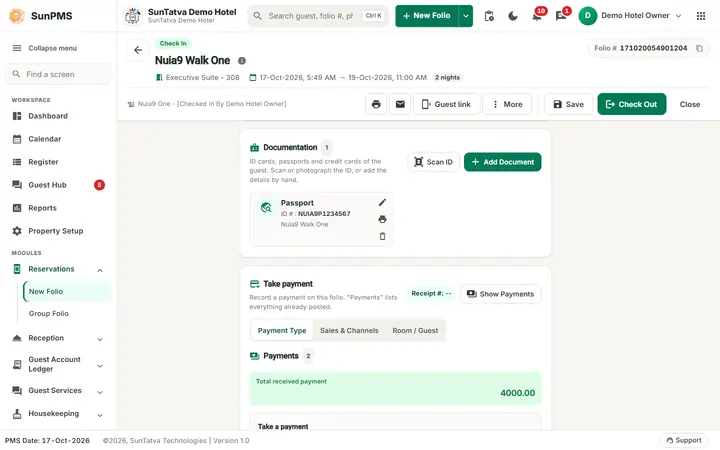This screenshot has width=720, height=450.
Task: Open Register from the sidebar
Action: point(58,162)
